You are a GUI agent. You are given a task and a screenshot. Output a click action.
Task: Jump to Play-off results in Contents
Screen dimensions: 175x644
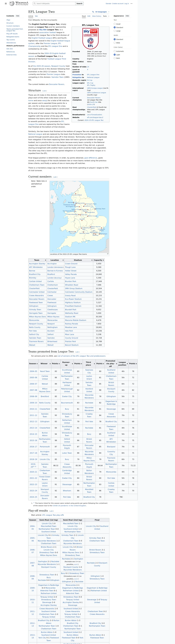[12, 34]
